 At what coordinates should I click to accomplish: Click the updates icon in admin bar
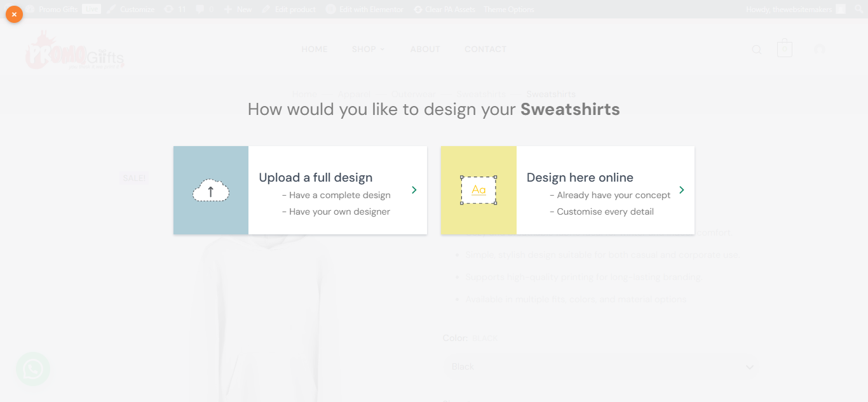pyautogui.click(x=174, y=10)
